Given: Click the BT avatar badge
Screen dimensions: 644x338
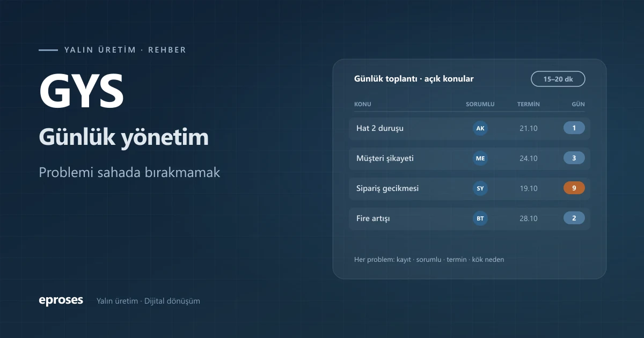Looking at the screenshot, I should 480,218.
